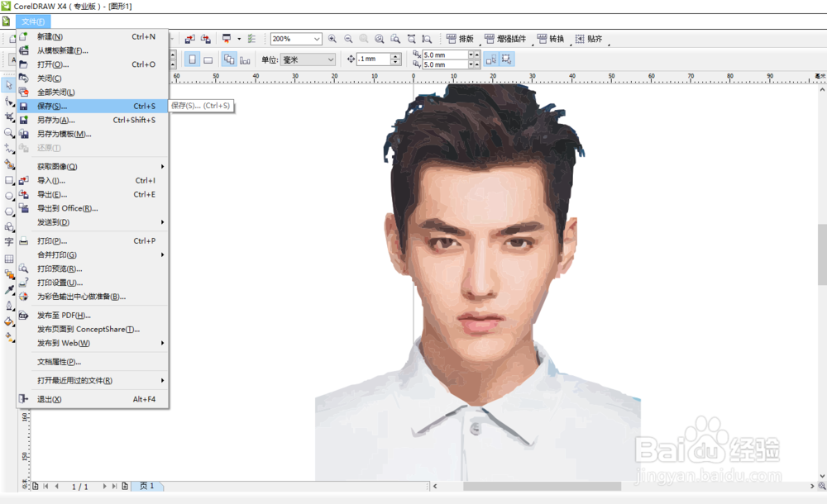This screenshot has width=827, height=504.
Task: Click the Import icon in the toolbar
Action: pyautogui.click(x=190, y=39)
